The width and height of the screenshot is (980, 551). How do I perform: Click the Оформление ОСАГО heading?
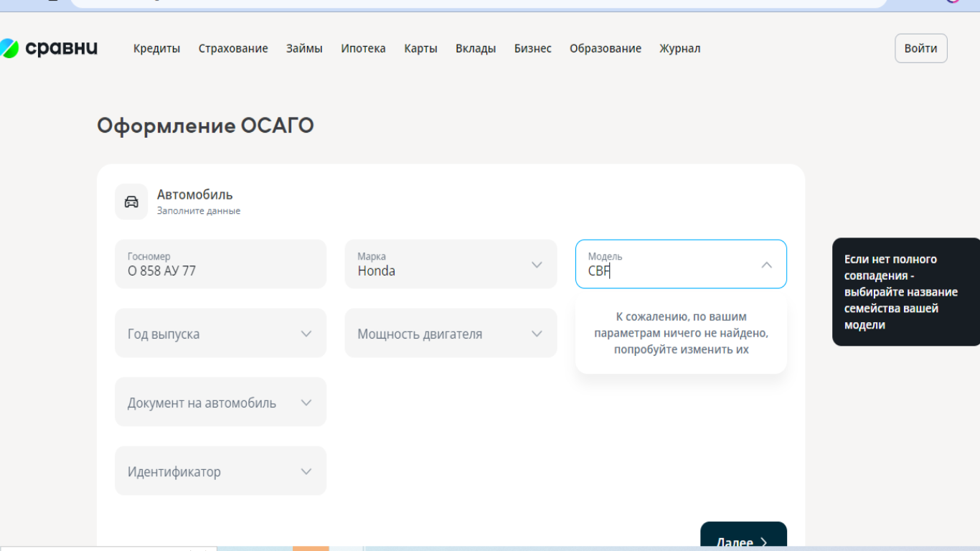coord(205,126)
